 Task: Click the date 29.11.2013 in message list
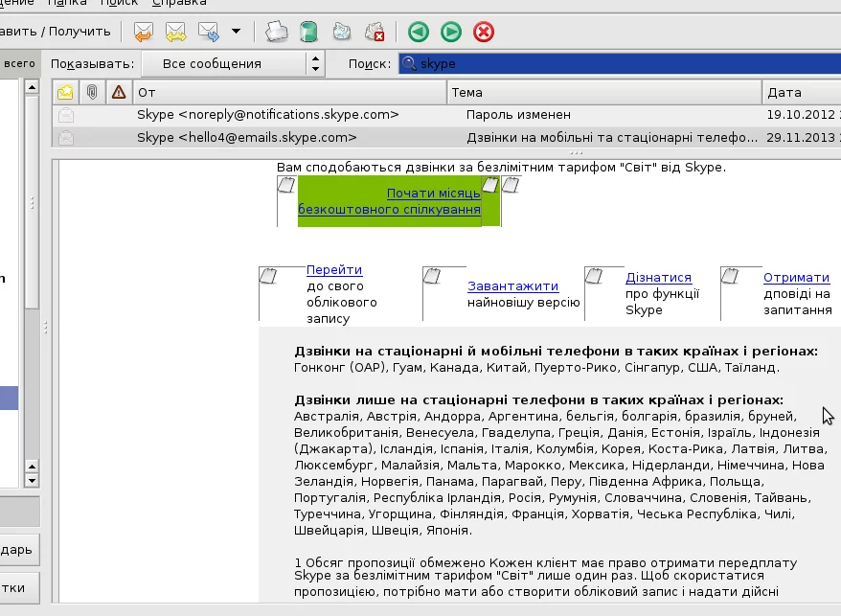[801, 138]
